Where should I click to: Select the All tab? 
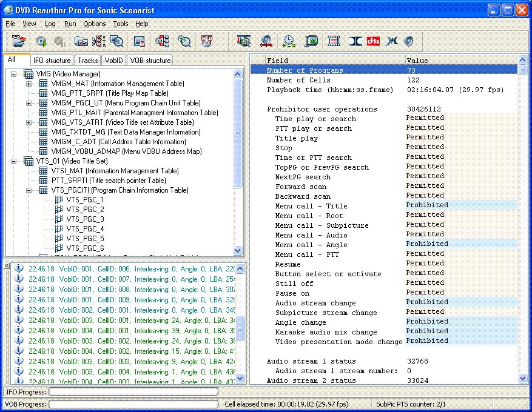coord(16,59)
